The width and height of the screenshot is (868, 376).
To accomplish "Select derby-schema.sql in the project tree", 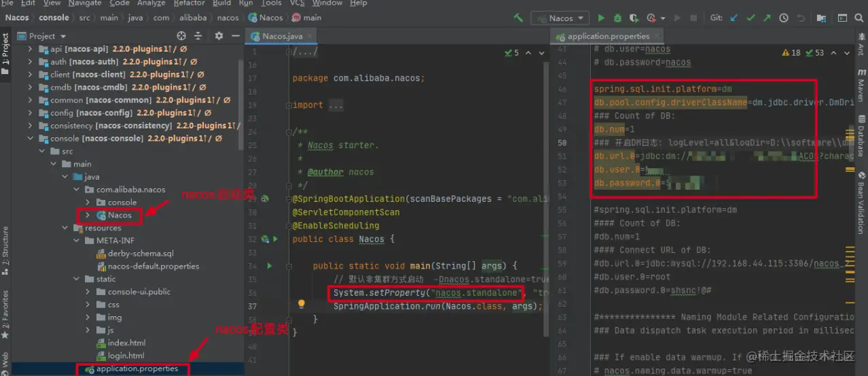I will (141, 254).
